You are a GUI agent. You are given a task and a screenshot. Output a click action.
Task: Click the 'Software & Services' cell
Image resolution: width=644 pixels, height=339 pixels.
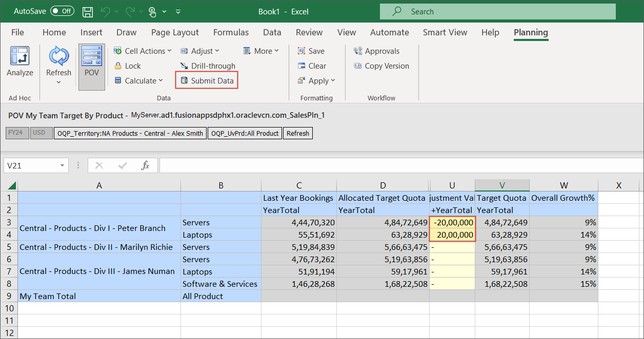(x=221, y=284)
